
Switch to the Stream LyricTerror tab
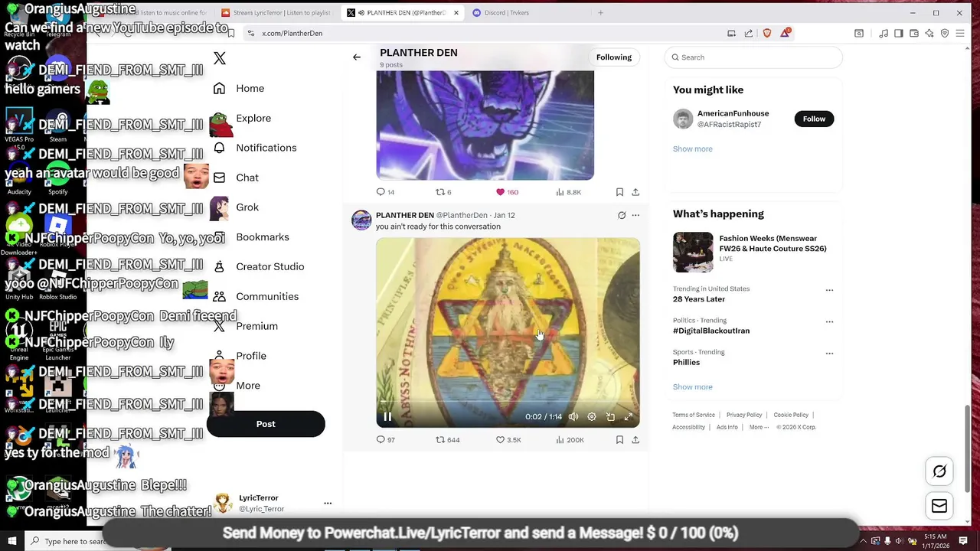pyautogui.click(x=276, y=13)
